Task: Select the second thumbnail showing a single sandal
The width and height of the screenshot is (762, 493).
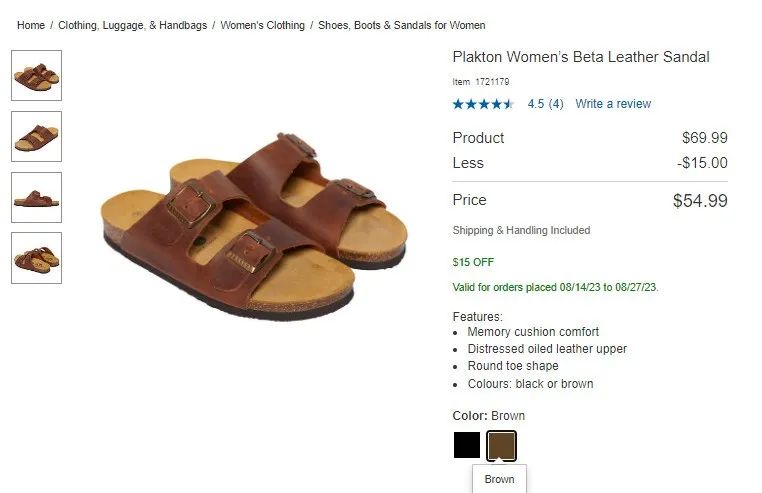Action: coord(36,136)
